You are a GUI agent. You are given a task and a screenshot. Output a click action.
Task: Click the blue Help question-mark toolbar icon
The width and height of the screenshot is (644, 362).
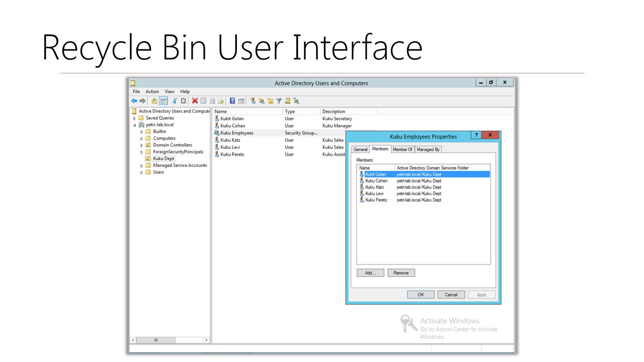coord(232,101)
